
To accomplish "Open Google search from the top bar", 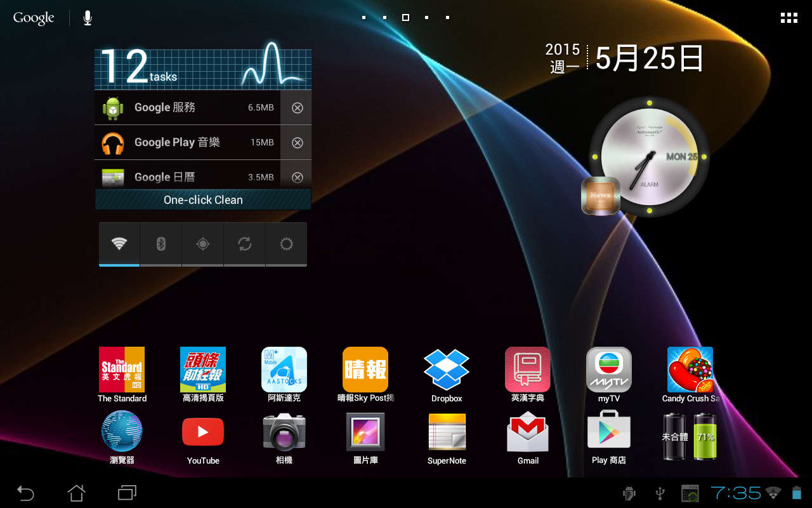I will 34,18.
